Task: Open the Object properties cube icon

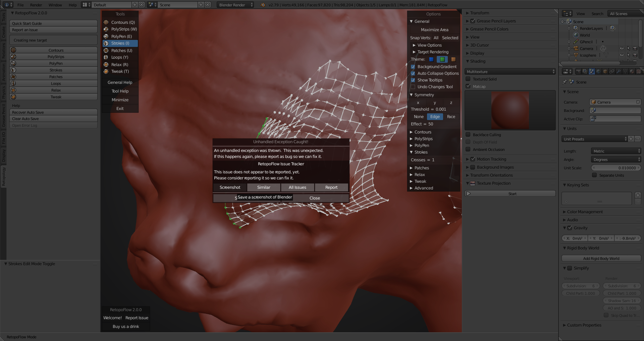Action: (605, 71)
